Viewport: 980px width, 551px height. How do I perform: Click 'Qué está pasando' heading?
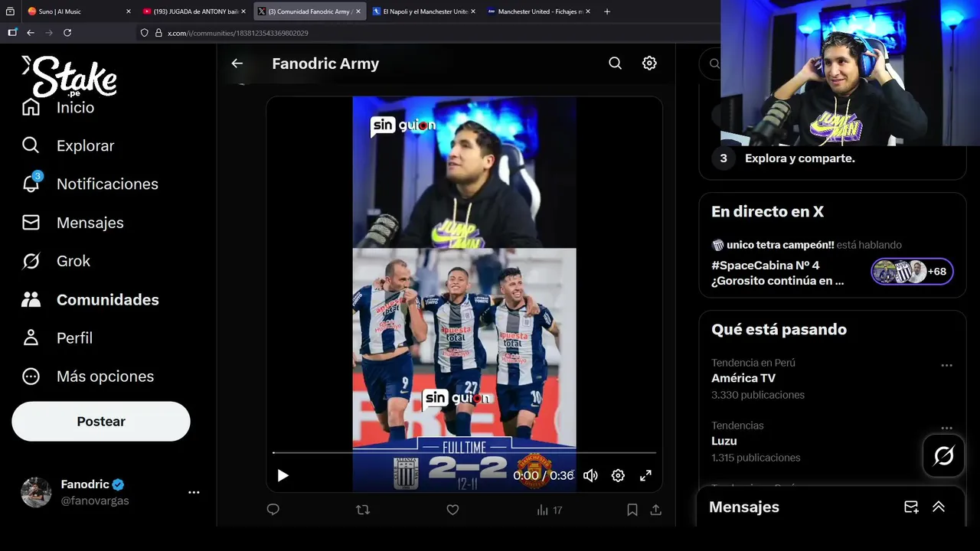pyautogui.click(x=779, y=330)
